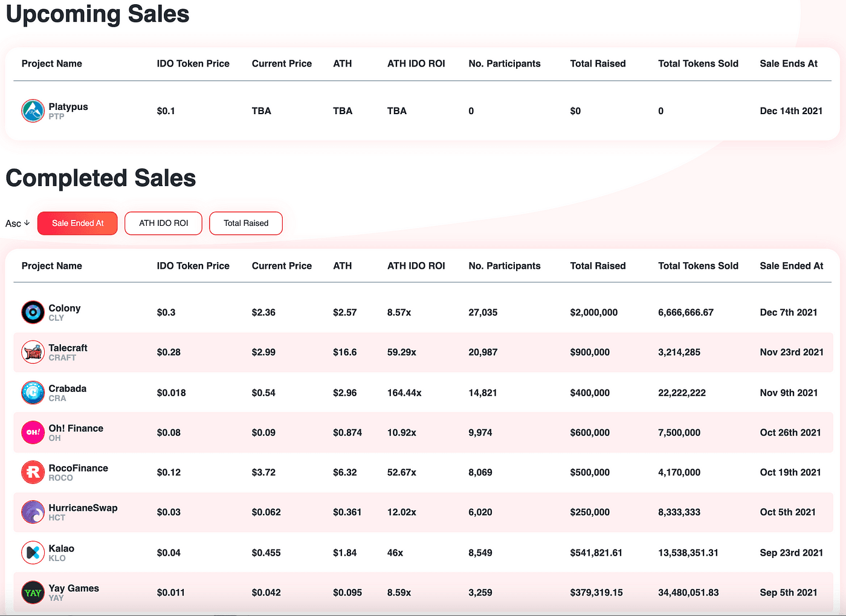Select Kalao ROI value '46x'
Image resolution: width=846 pixels, height=616 pixels.
(x=395, y=553)
